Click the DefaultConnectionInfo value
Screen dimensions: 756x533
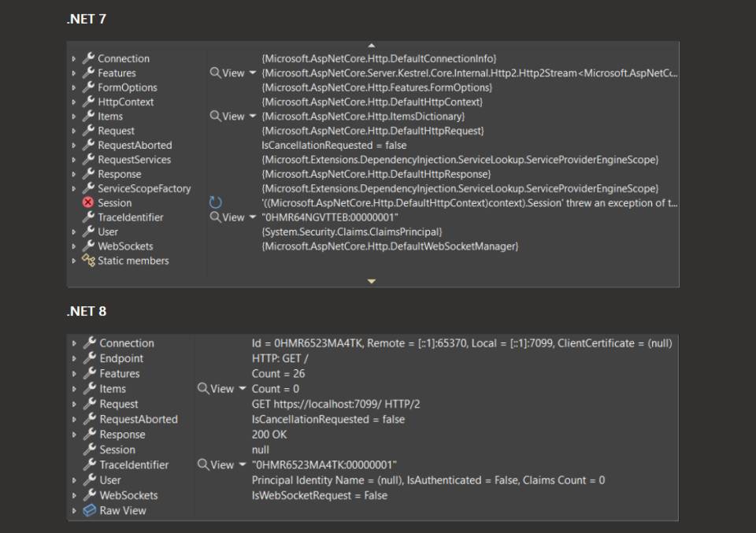click(x=379, y=59)
